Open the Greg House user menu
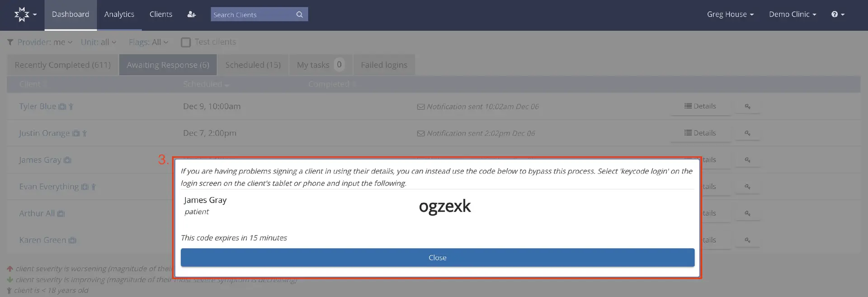 pos(730,14)
